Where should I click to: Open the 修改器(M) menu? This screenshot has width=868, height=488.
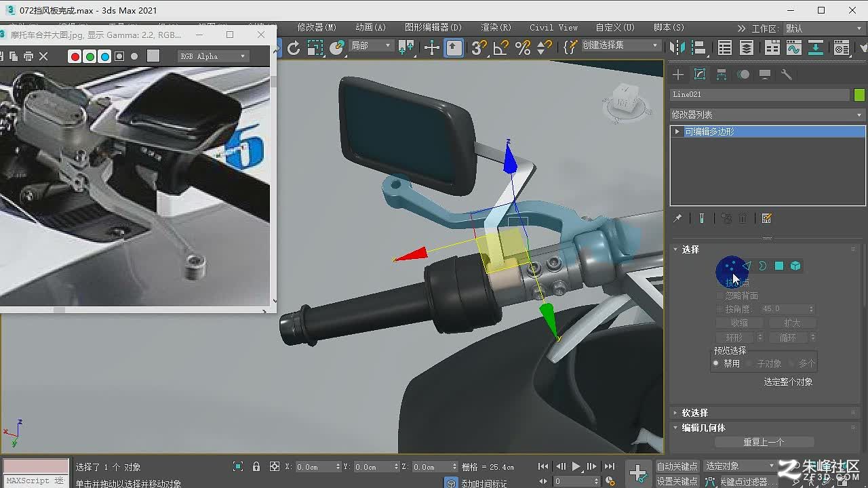click(x=317, y=28)
